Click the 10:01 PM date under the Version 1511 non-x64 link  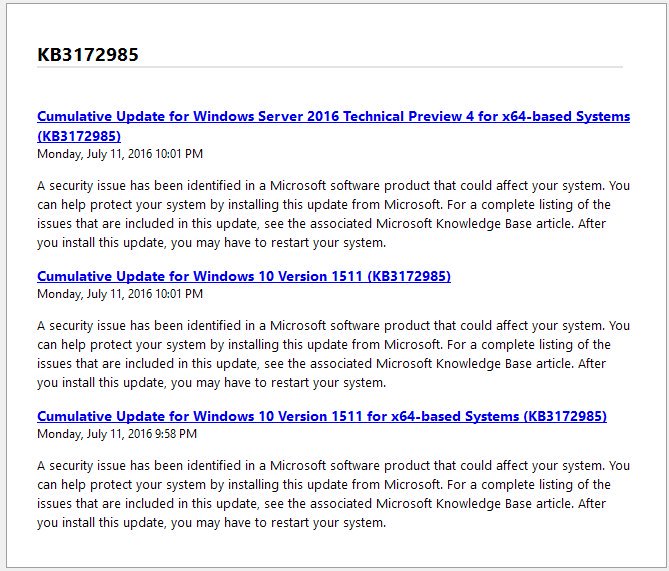pyautogui.click(x=120, y=294)
